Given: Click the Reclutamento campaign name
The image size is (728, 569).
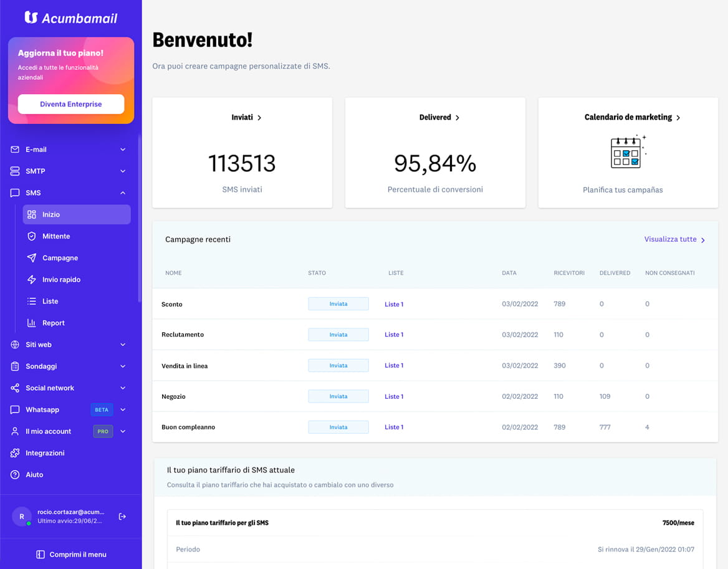Looking at the screenshot, I should (x=183, y=335).
